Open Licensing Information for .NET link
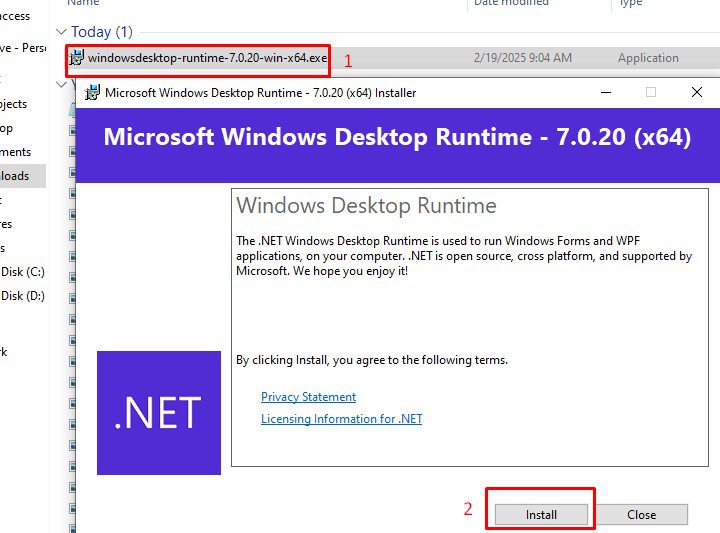The height and width of the screenshot is (533, 720). click(x=341, y=419)
